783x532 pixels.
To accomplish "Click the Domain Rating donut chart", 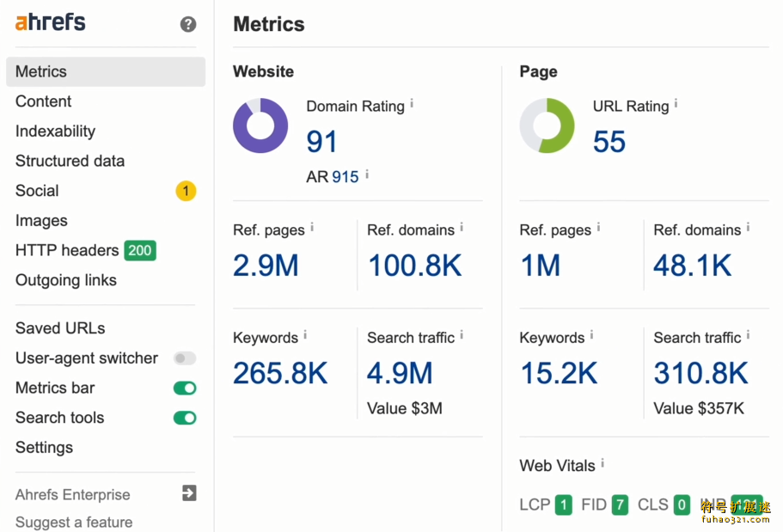I will pos(260,125).
